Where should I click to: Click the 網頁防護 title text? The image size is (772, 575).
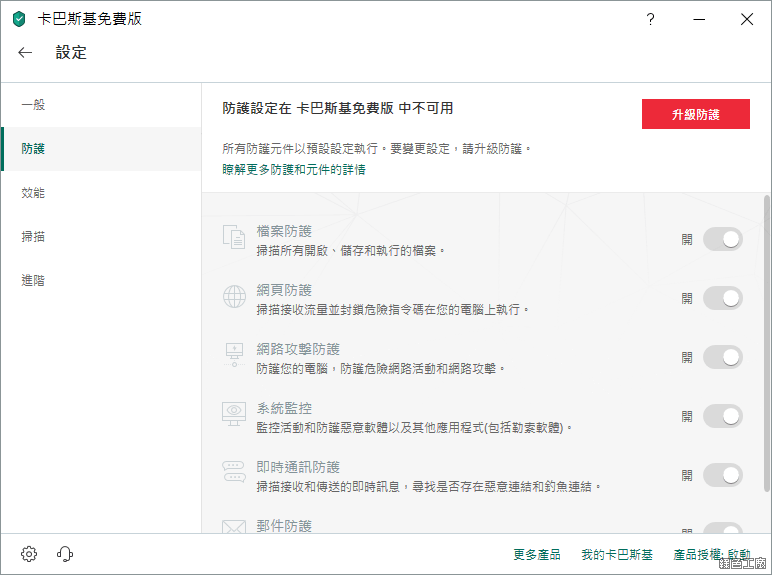[284, 290]
